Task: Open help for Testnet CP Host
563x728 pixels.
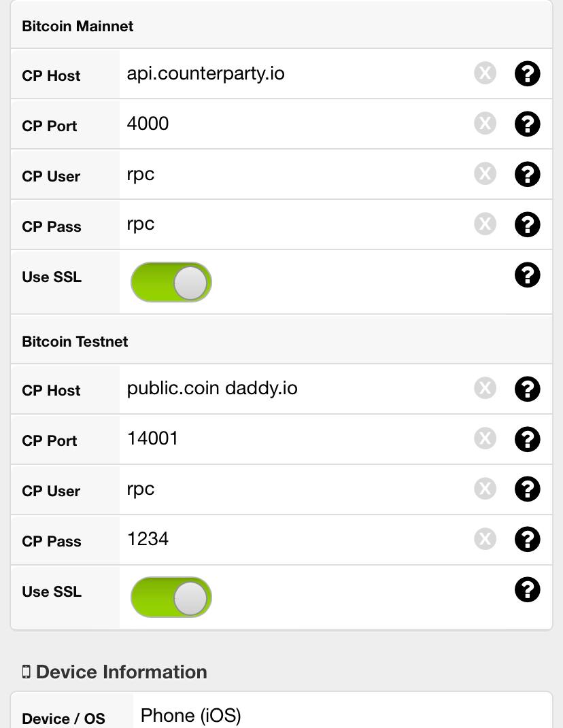Action: pos(527,389)
